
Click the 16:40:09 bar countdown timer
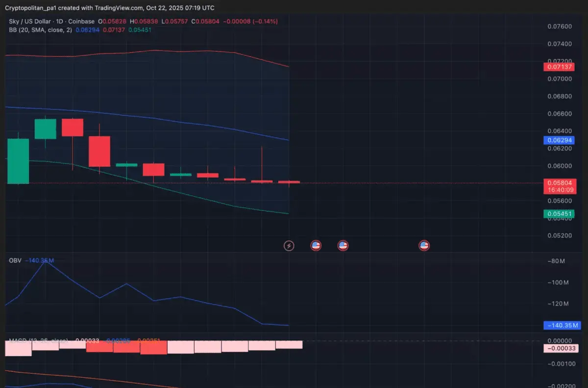(x=560, y=190)
